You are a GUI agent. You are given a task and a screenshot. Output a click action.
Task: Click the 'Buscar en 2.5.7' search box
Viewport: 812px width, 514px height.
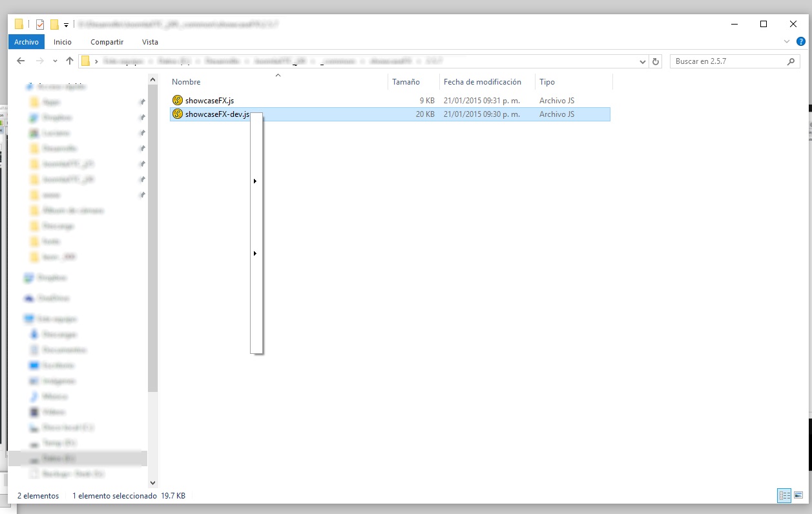[727, 61]
